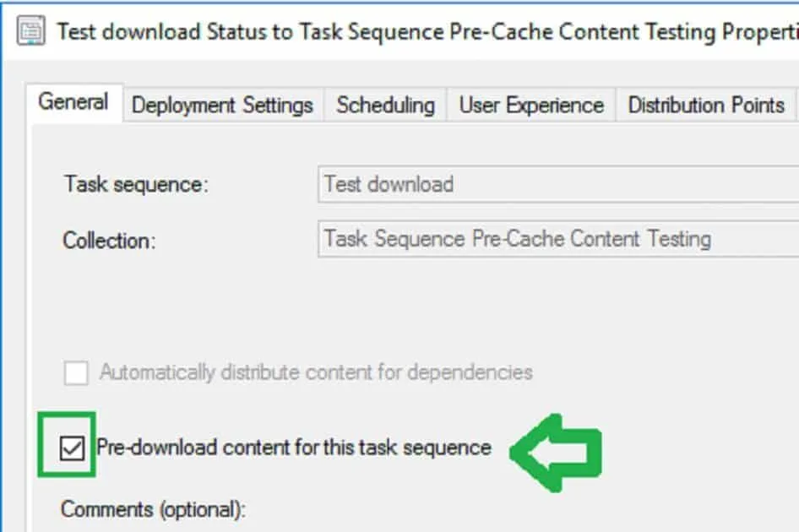The width and height of the screenshot is (799, 532).
Task: Select the General tab
Action: [x=73, y=103]
